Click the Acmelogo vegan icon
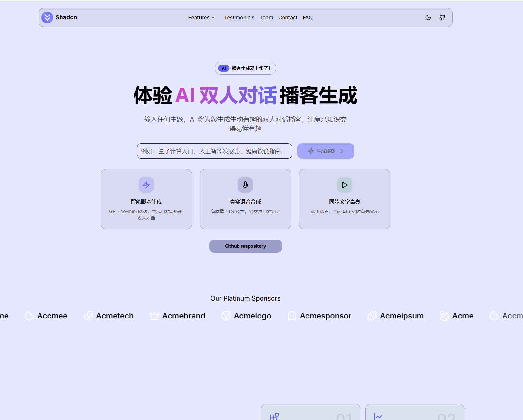The height and width of the screenshot is (420, 523). coord(226,316)
